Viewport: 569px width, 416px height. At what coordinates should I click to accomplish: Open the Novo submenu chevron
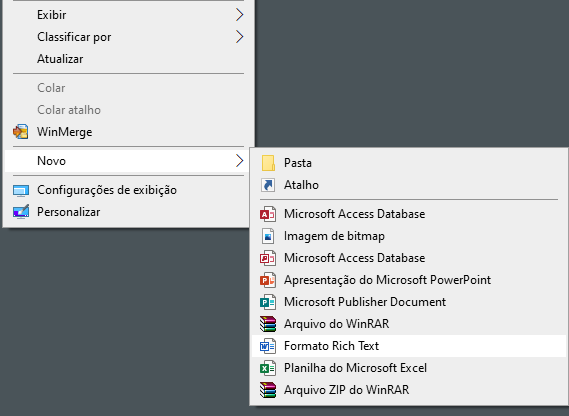pos(239,161)
